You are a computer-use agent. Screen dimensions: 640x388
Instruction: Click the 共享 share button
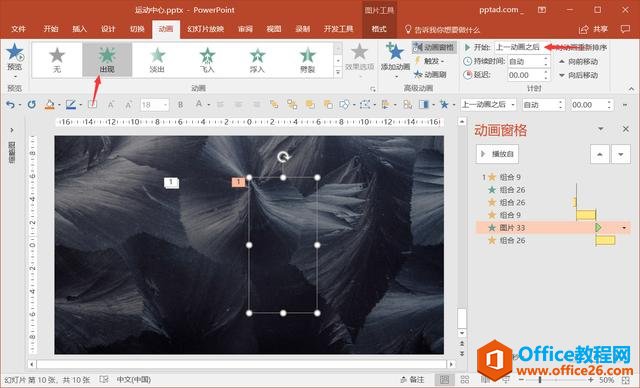click(x=593, y=29)
